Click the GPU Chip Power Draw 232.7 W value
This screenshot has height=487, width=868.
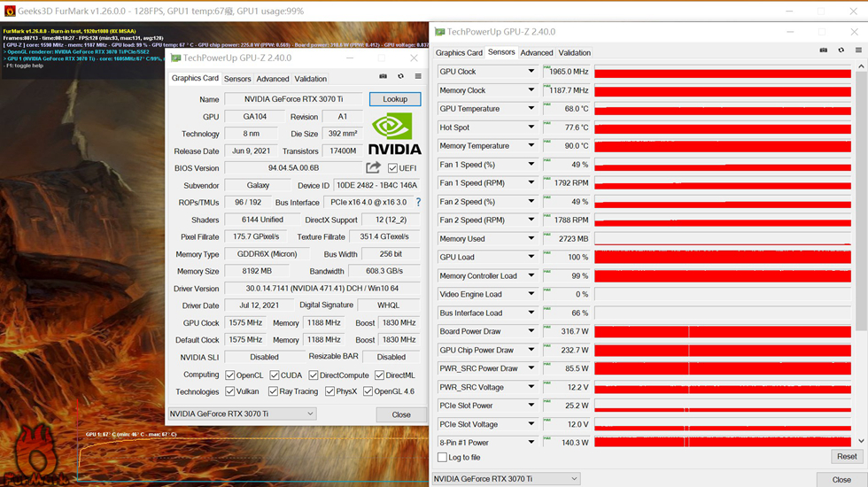click(567, 350)
